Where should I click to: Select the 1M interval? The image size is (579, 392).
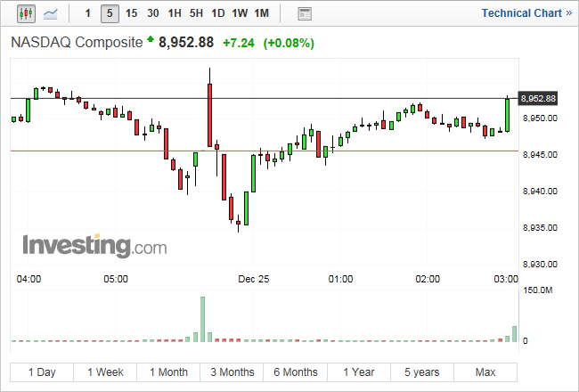point(261,13)
